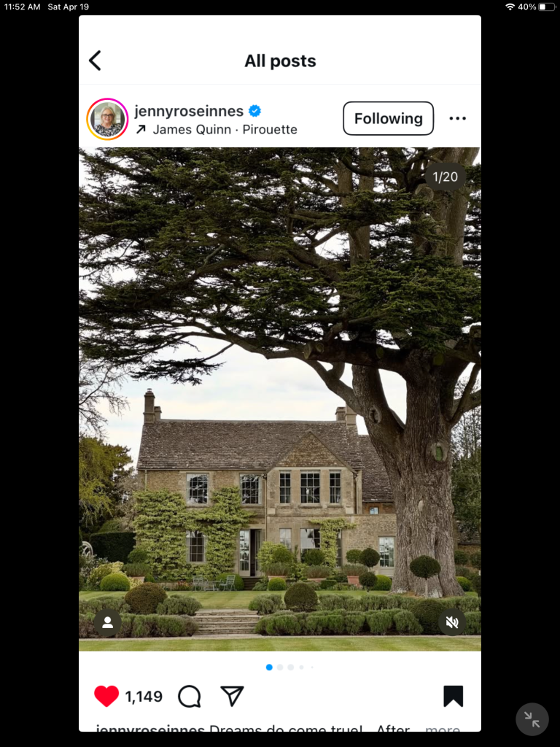
Task: Exit fullscreen using the shrink arrows icon
Action: pos(532,719)
